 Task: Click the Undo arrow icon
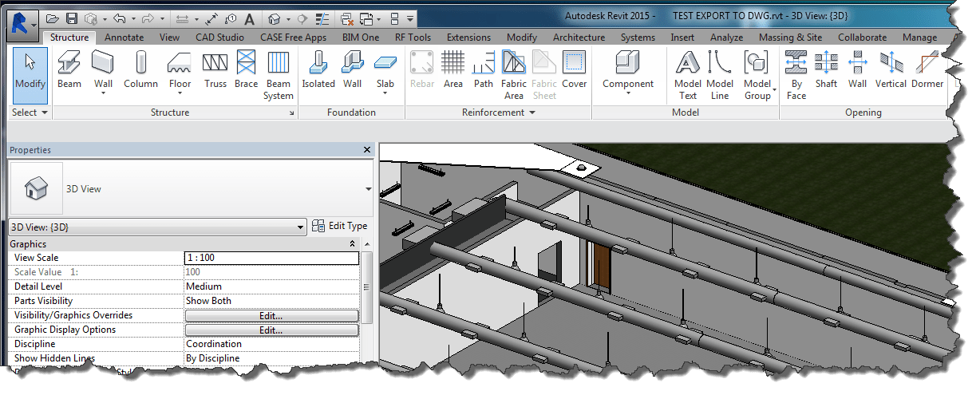119,18
